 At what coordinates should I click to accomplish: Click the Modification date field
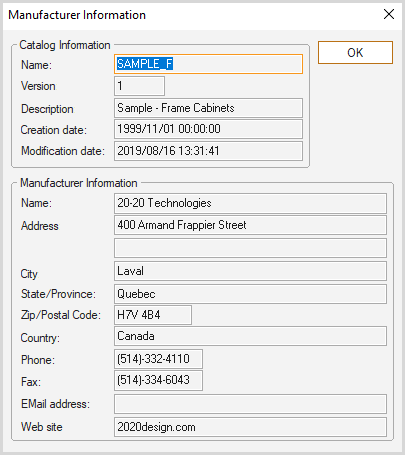pyautogui.click(x=208, y=151)
